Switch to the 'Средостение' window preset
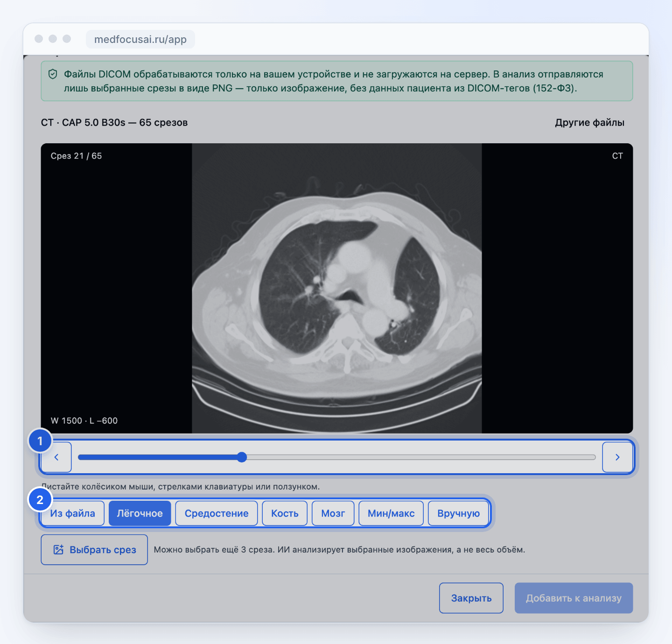The width and height of the screenshot is (672, 644). pos(217,513)
